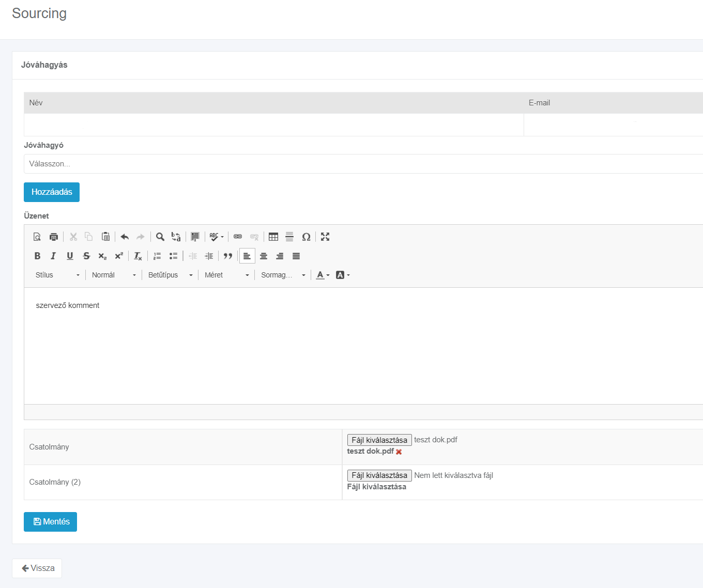Screen dimensions: 703x588
Task: Toggle bold formatting
Action: tap(37, 256)
